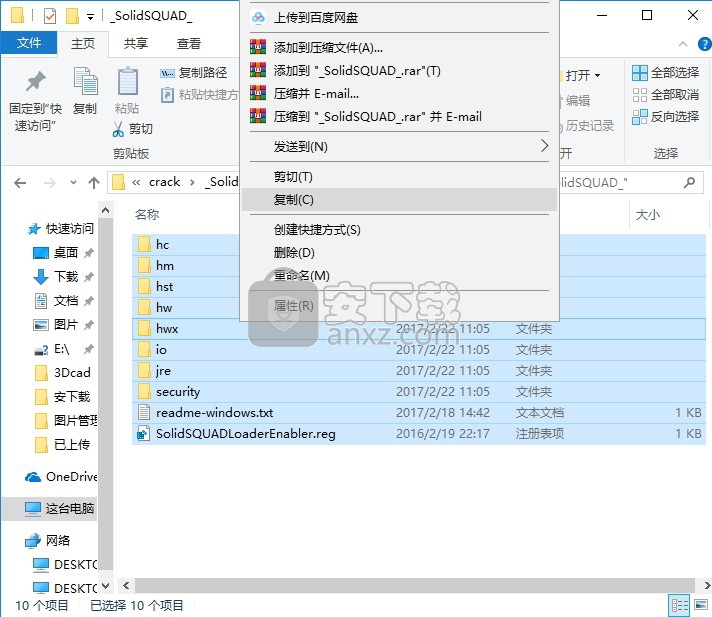
Task: Click the Up one level arrow
Action: tap(94, 183)
